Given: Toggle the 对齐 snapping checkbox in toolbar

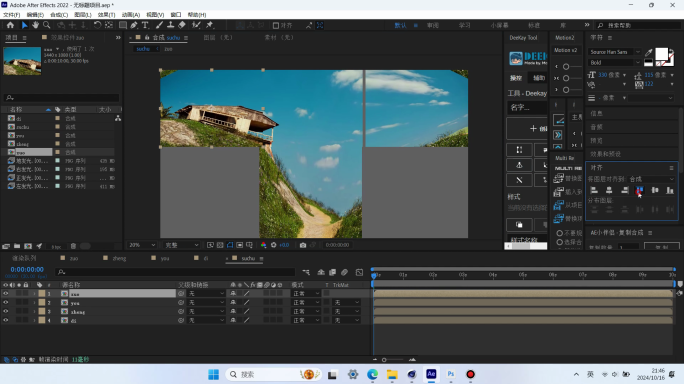Looking at the screenshot, I should pos(276,25).
